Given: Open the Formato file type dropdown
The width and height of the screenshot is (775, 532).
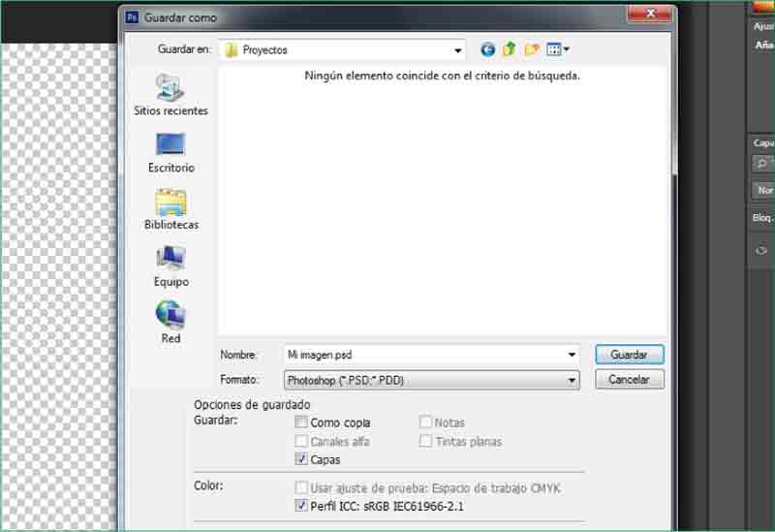Looking at the screenshot, I should point(572,381).
